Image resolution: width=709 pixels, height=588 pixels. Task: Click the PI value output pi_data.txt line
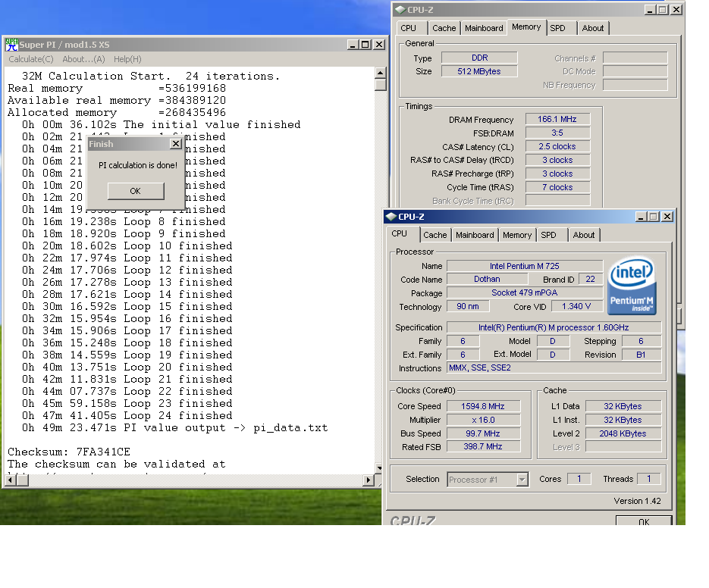tap(175, 428)
